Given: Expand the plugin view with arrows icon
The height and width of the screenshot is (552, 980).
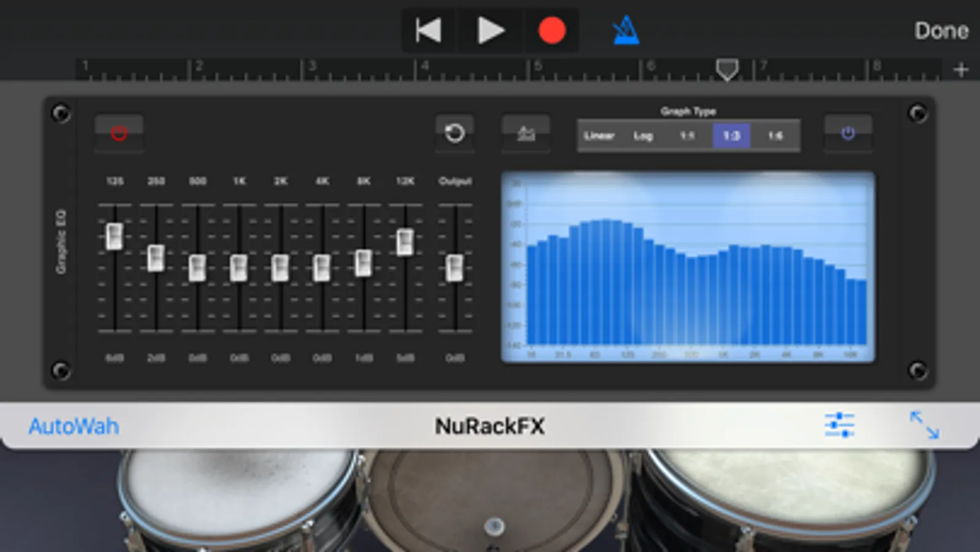Looking at the screenshot, I should coord(924,425).
